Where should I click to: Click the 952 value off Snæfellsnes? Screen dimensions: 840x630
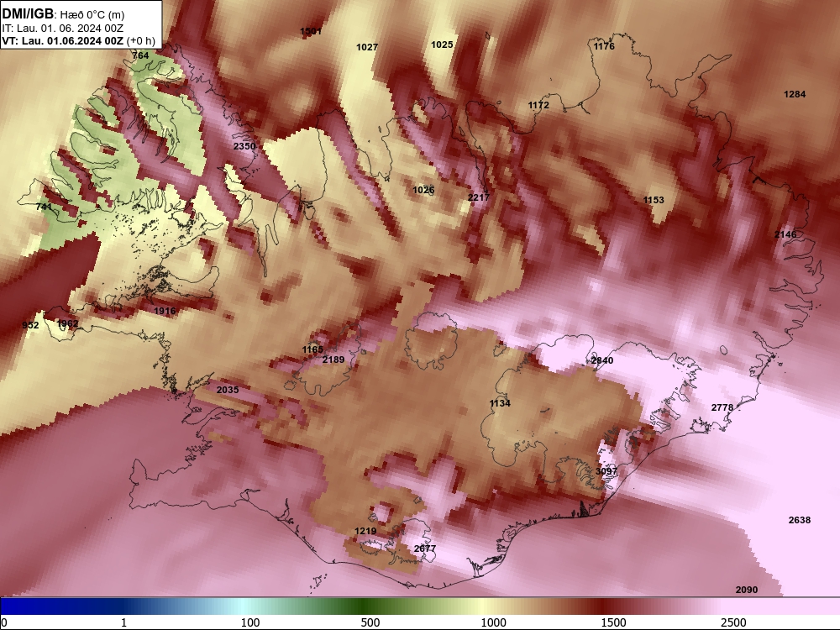tap(30, 325)
